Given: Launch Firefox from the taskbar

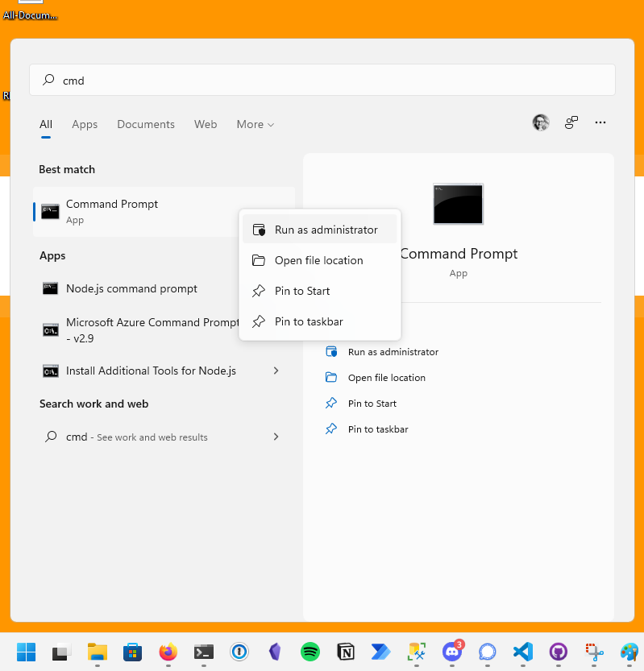Looking at the screenshot, I should pyautogui.click(x=168, y=652).
